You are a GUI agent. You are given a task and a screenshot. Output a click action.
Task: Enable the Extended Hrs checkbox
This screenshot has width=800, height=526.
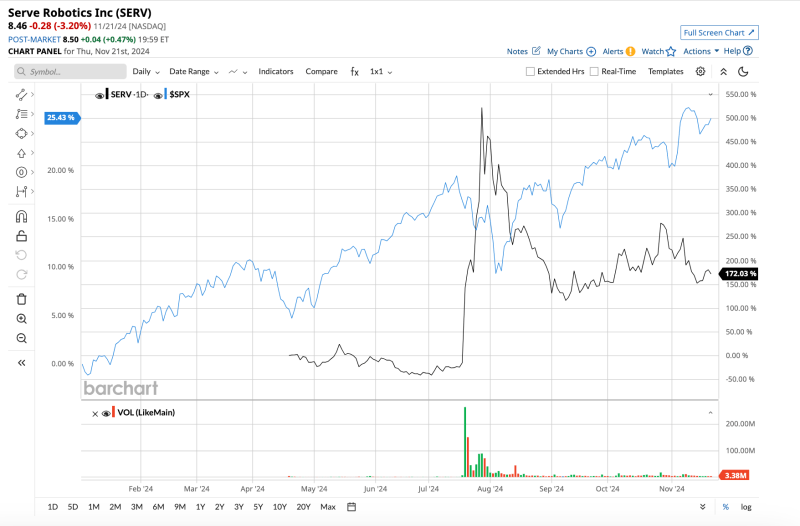coord(530,71)
